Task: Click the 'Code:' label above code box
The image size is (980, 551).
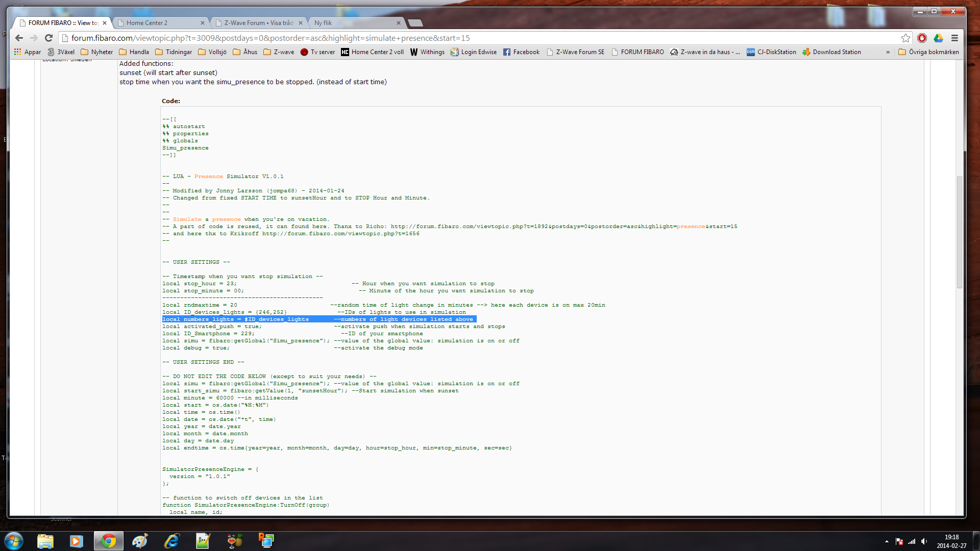Action: point(171,101)
